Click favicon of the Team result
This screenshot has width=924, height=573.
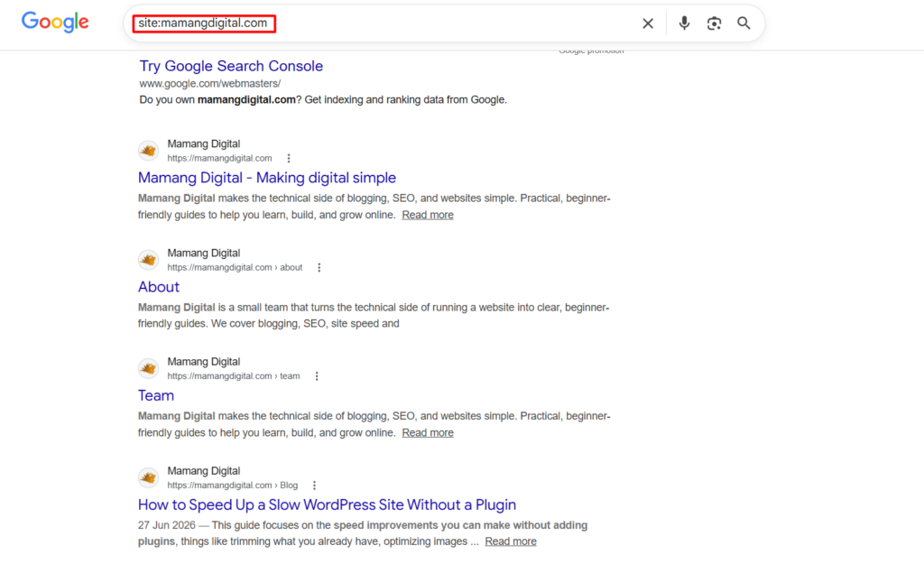tap(149, 368)
